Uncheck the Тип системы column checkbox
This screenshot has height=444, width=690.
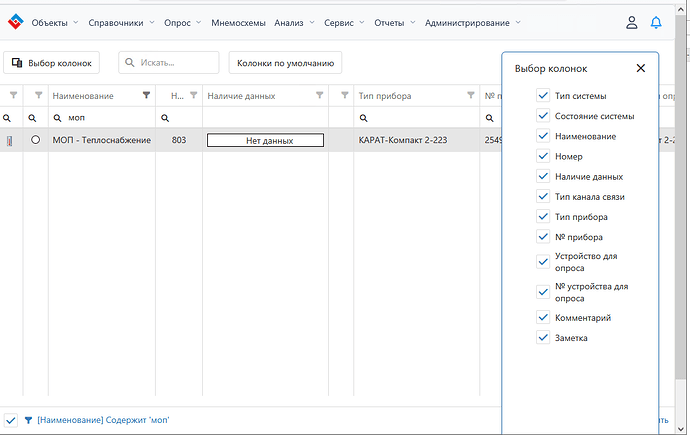point(543,95)
